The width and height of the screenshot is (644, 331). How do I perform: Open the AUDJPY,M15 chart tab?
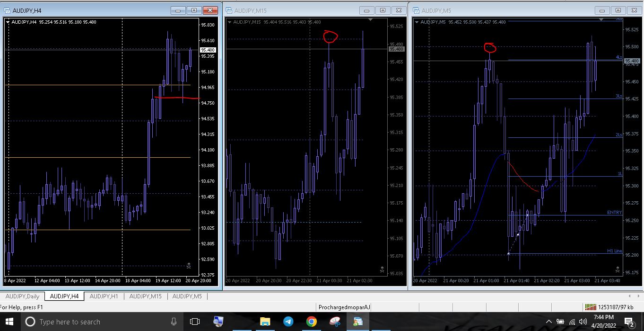tap(145, 296)
